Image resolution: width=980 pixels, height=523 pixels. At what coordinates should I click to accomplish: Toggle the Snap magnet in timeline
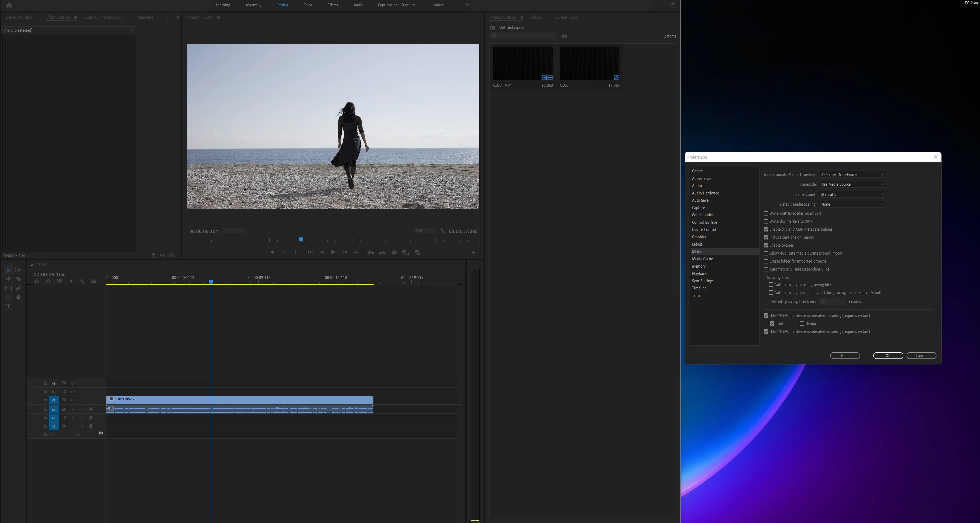point(48,281)
